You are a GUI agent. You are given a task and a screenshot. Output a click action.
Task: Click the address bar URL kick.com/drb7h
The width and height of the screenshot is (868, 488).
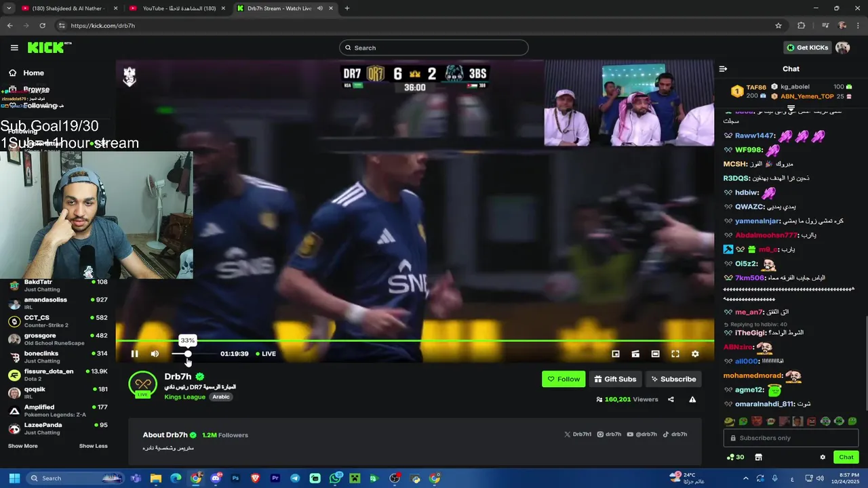(102, 26)
